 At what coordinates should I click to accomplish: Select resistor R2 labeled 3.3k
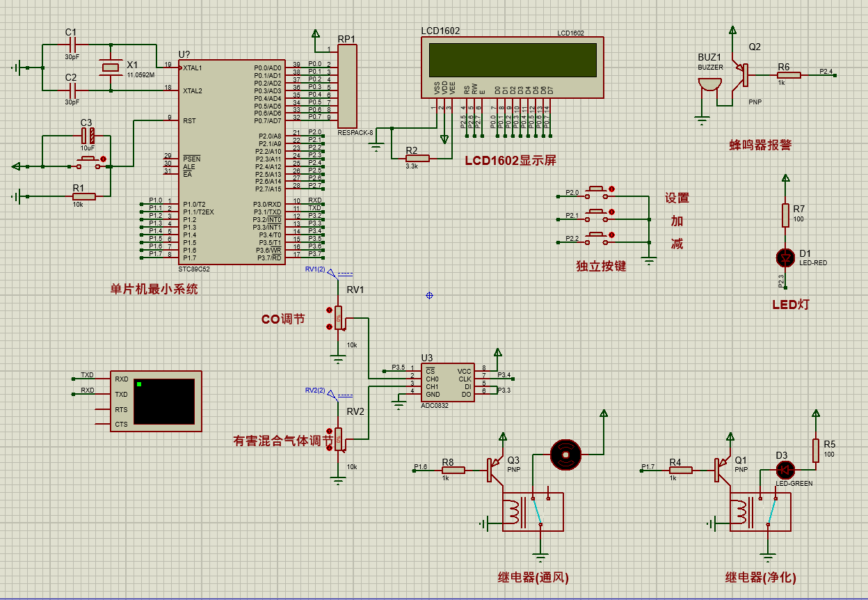coord(417,159)
